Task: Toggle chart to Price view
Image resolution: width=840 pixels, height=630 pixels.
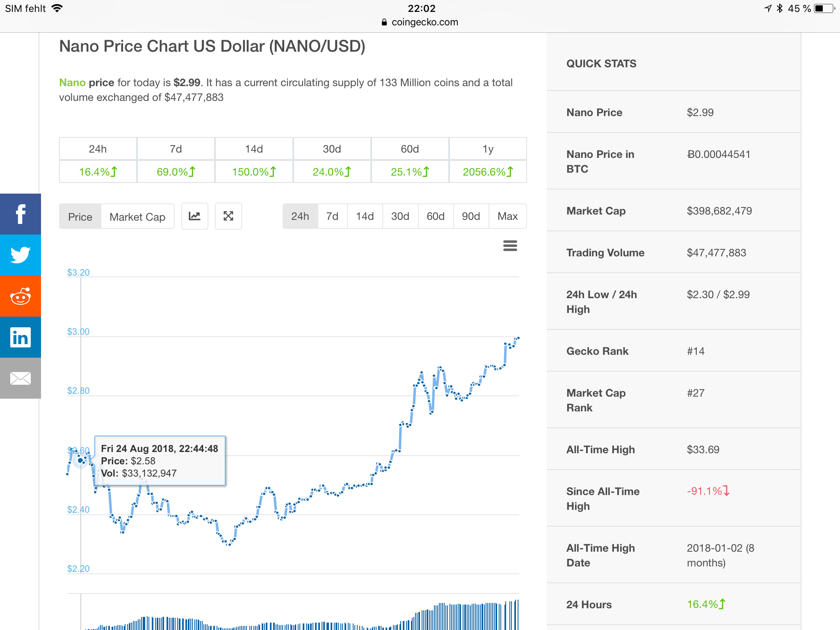Action: 80,217
